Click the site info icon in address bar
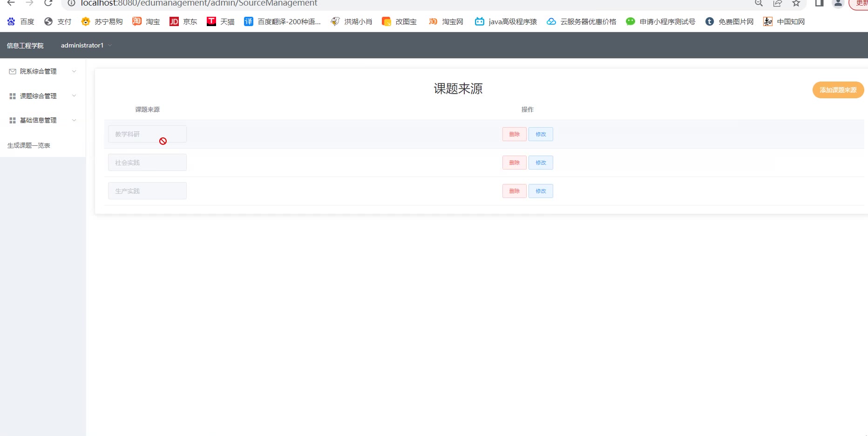 pyautogui.click(x=71, y=3)
